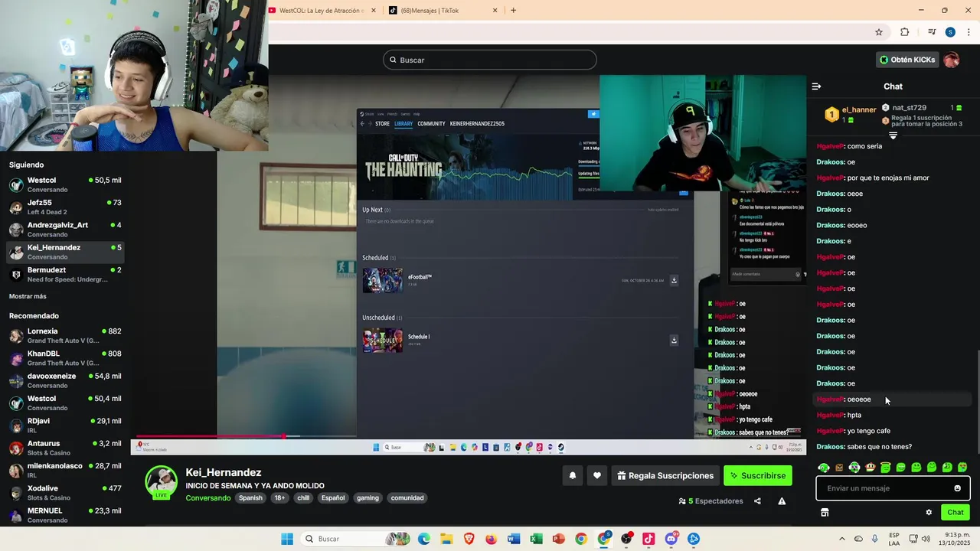Open the user profile avatar menu
This screenshot has width=980, height=551.
(952, 60)
